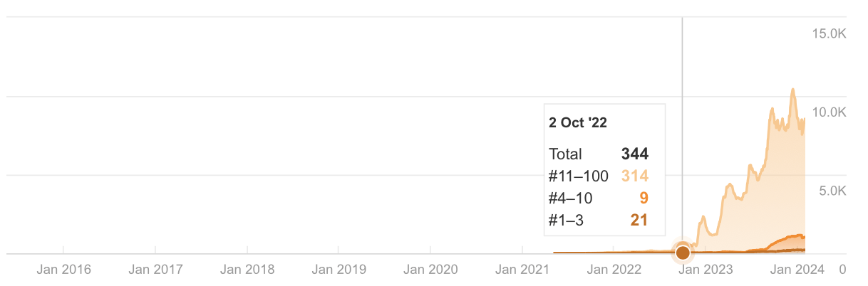The height and width of the screenshot is (286, 868).
Task: Click the Jan 2022 axis label
Action: 614,270
